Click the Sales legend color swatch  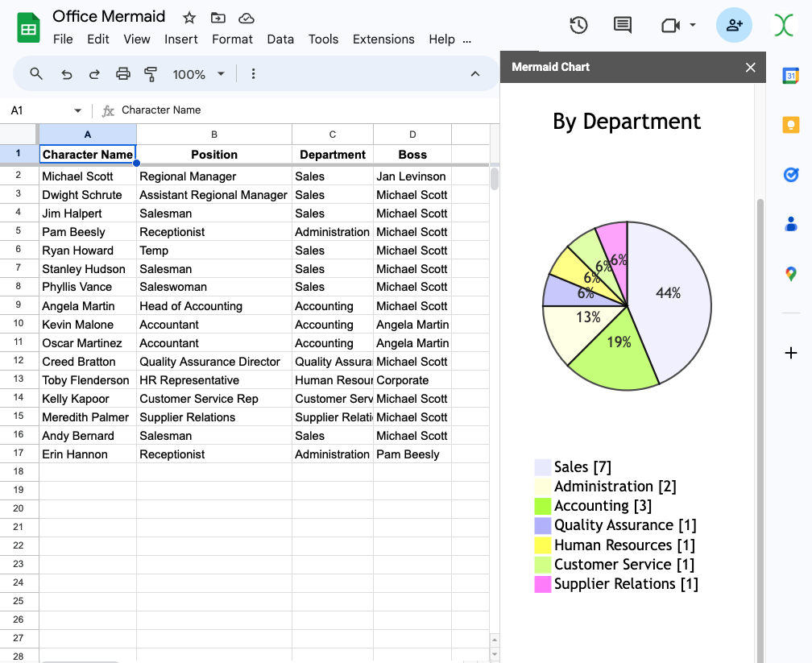pyautogui.click(x=543, y=467)
